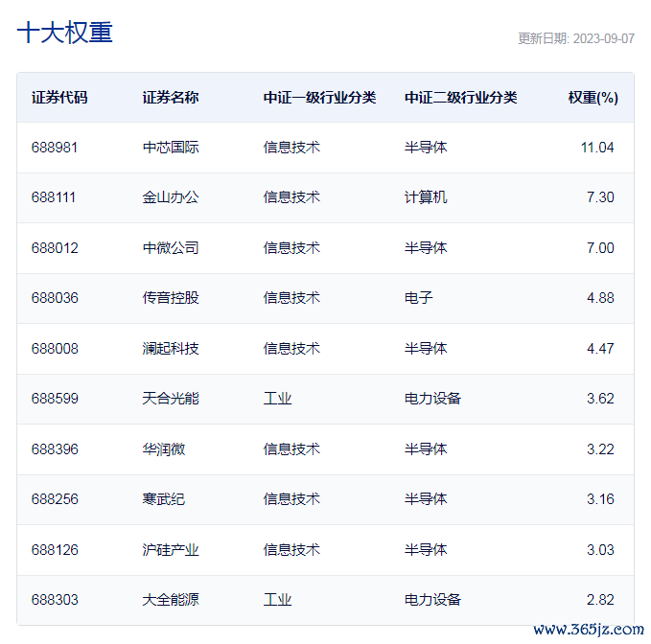Select the name 大全能源
Image resolution: width=651 pixels, height=644 pixels.
point(171,600)
